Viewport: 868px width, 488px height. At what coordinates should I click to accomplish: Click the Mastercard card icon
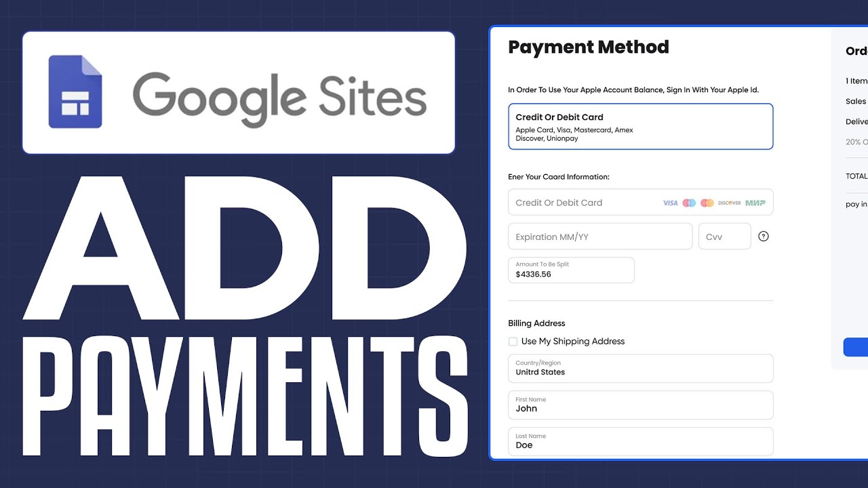707,203
